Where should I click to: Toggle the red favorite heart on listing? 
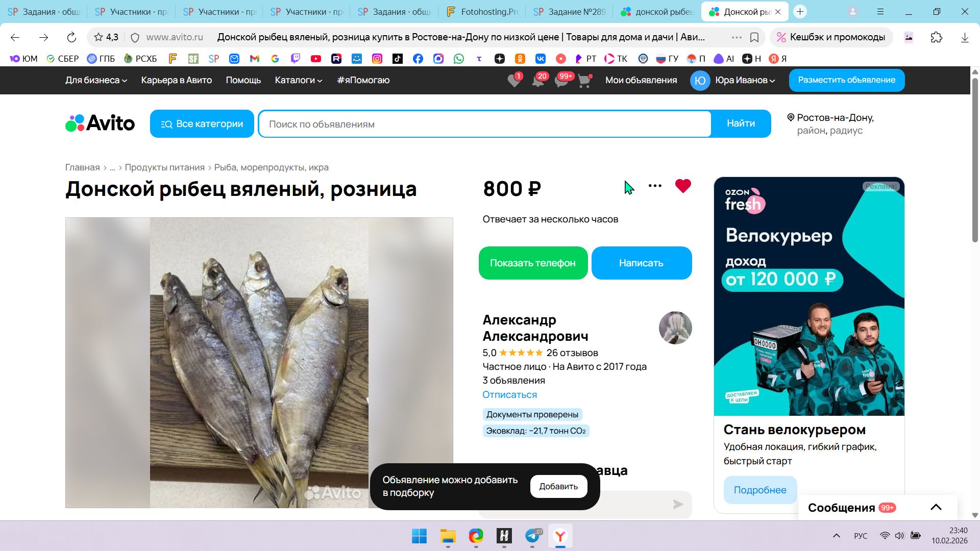click(682, 186)
